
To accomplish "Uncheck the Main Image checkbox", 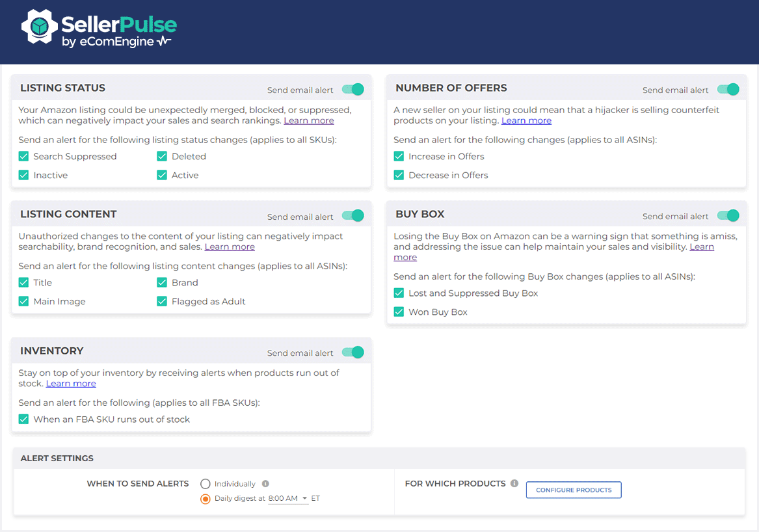I will (23, 301).
